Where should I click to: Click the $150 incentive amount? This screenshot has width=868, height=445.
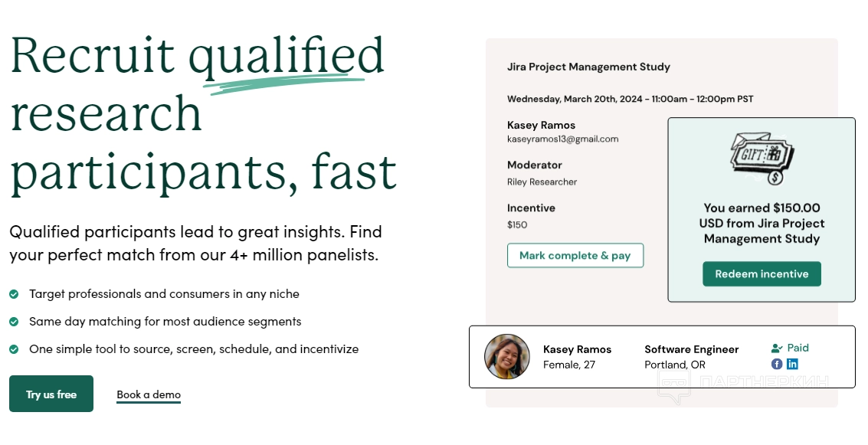[x=517, y=225]
